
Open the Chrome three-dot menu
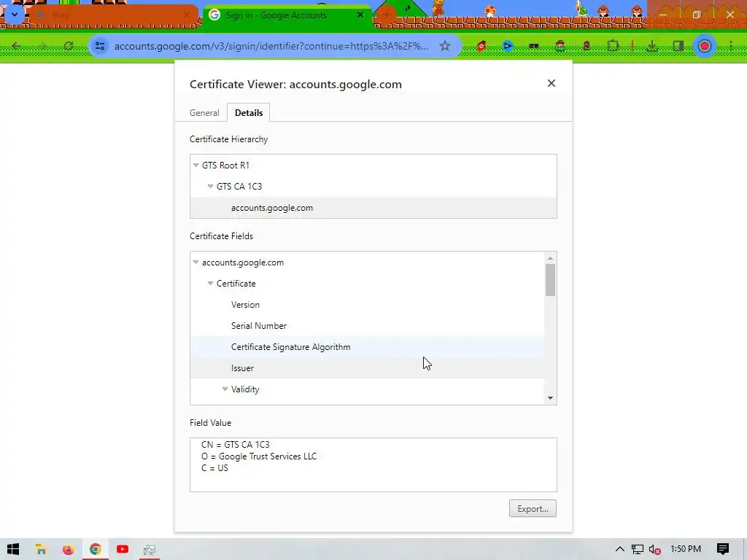click(x=731, y=46)
